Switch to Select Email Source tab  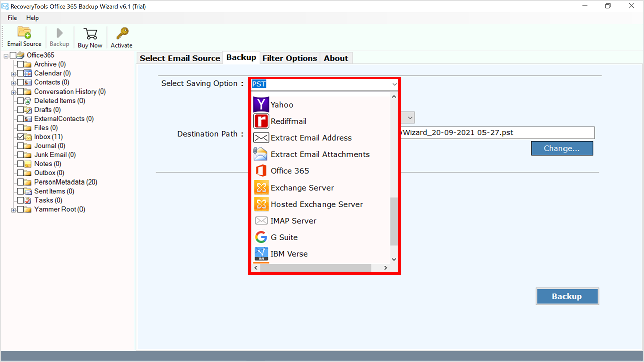(x=180, y=58)
